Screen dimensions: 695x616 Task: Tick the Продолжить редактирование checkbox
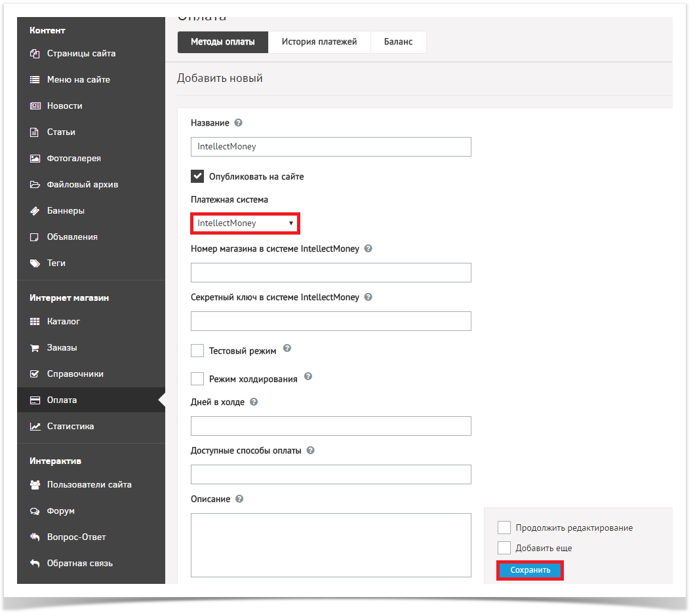click(504, 528)
